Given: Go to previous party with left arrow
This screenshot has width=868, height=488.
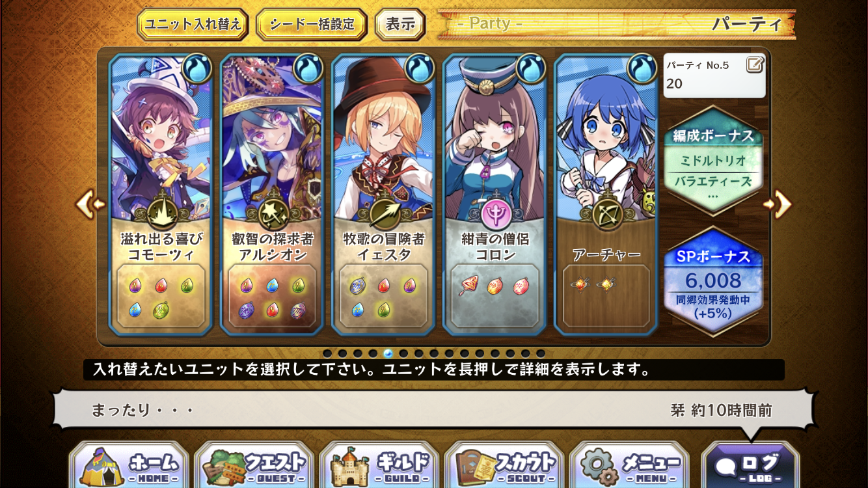Looking at the screenshot, I should 90,204.
